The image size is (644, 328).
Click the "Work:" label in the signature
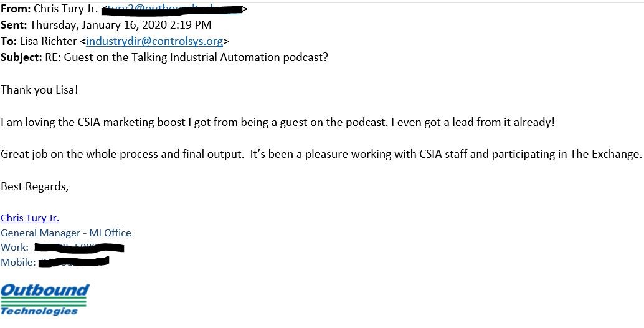tap(14, 248)
